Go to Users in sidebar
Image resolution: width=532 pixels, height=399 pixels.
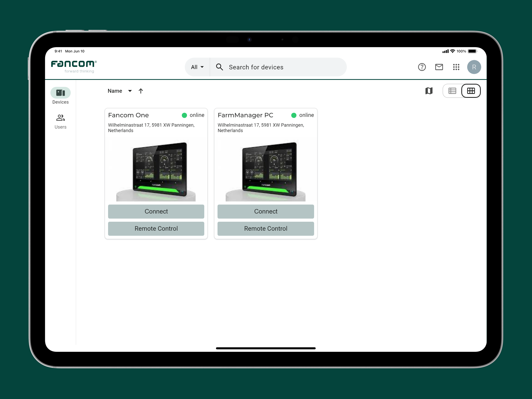pos(60,122)
